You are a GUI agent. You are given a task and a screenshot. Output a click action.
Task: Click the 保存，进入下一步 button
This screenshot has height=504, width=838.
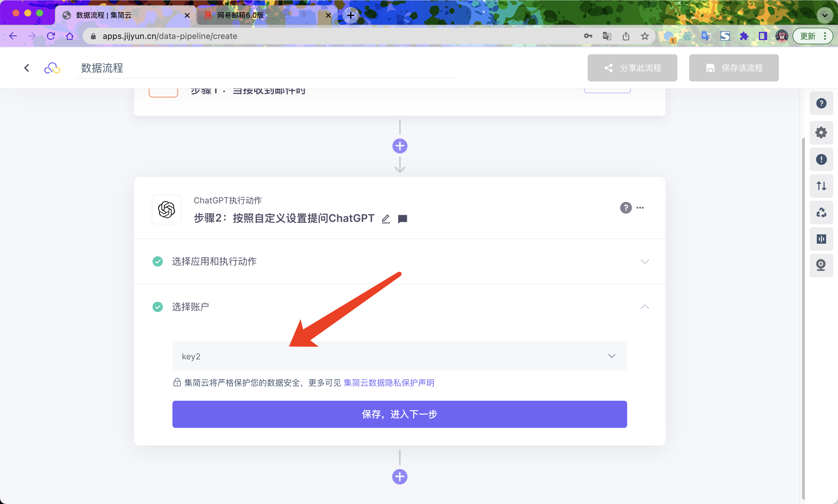pos(400,414)
